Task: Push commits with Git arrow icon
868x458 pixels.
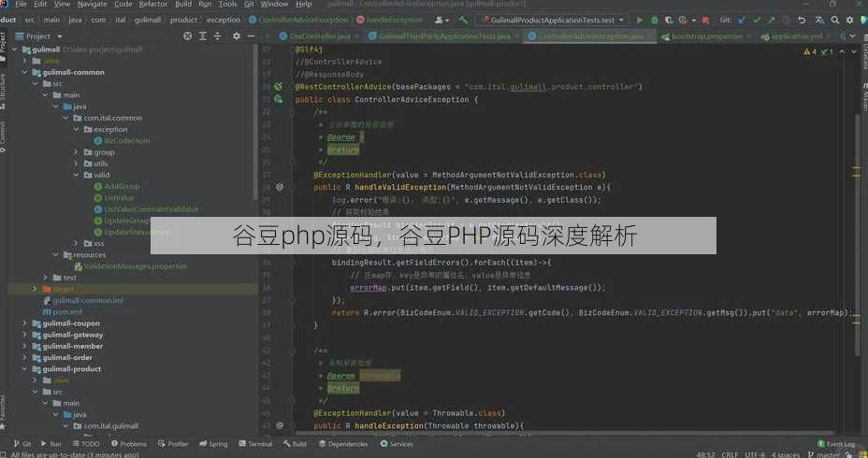Action: click(x=772, y=20)
